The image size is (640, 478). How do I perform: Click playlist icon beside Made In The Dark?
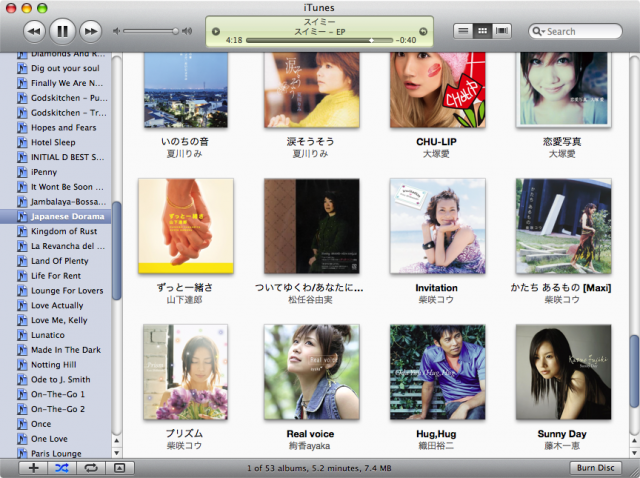22,350
